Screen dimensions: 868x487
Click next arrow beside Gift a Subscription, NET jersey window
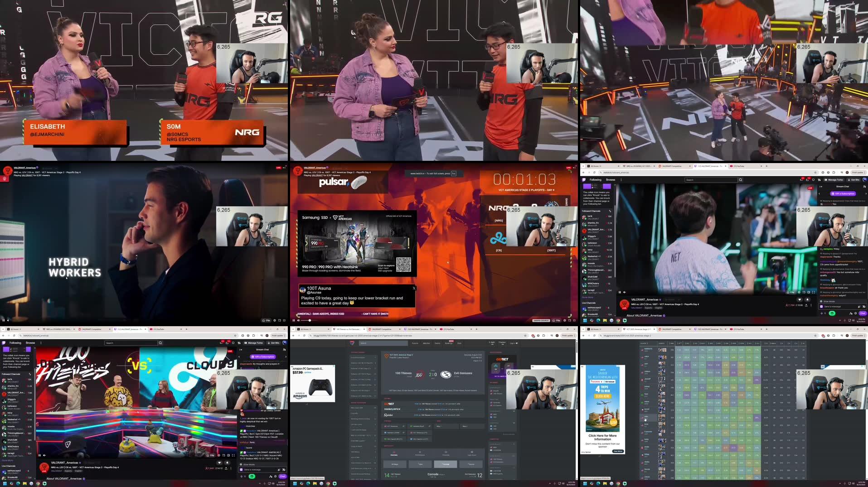(866, 193)
